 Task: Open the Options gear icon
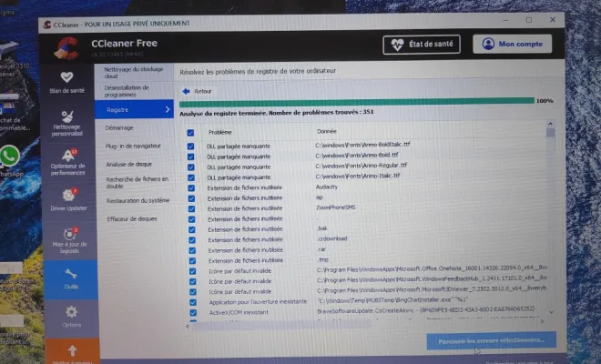(71, 312)
